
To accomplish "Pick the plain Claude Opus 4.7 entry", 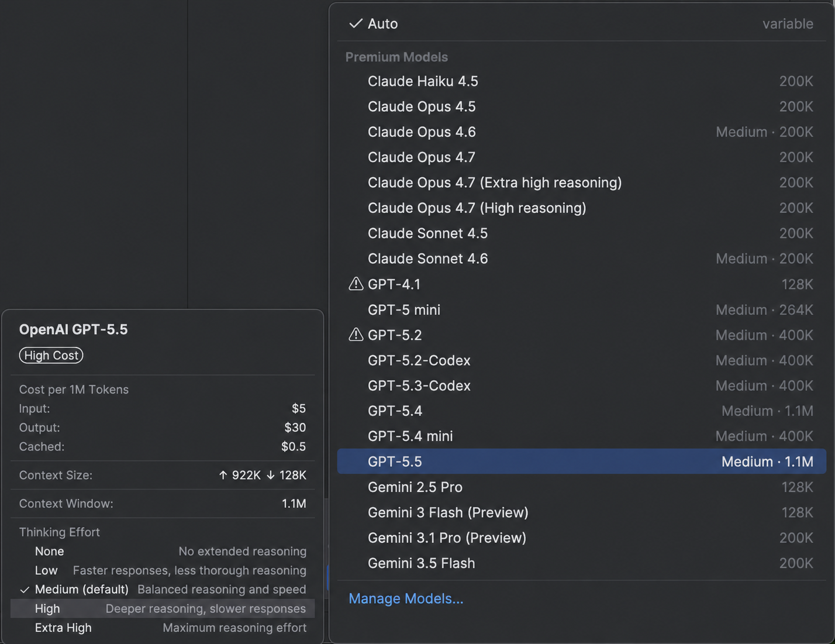I will click(581, 157).
